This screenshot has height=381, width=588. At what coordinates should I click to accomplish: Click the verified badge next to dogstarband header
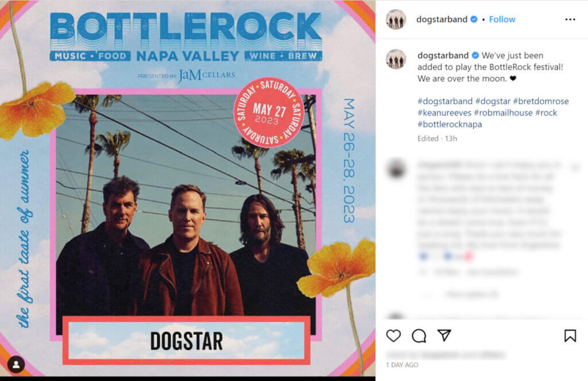[x=474, y=19]
